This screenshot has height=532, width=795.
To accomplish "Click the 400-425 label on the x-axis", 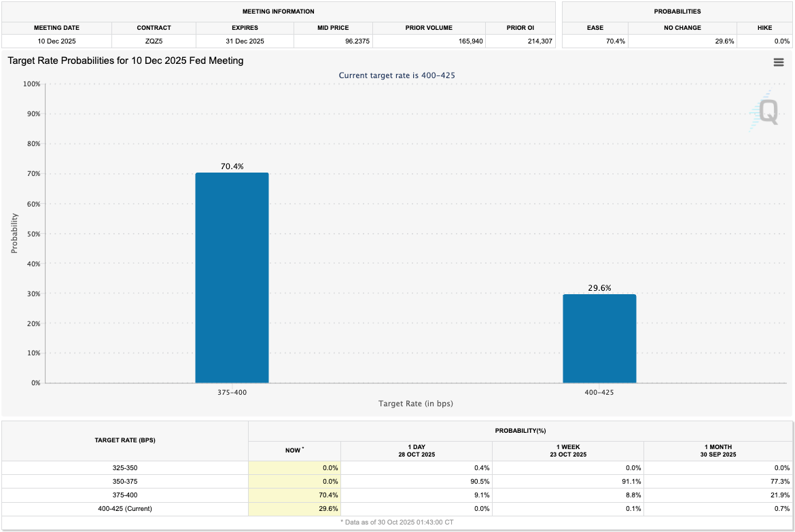I will 599,392.
